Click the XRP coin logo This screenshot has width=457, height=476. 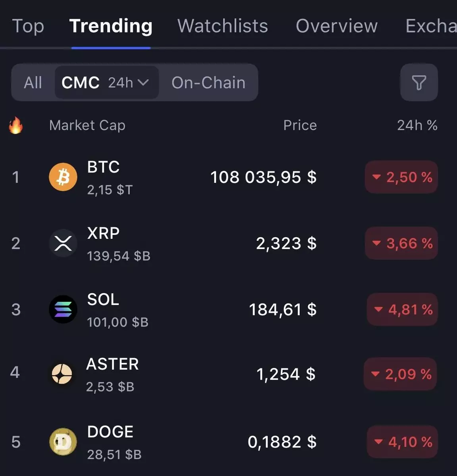[63, 243]
